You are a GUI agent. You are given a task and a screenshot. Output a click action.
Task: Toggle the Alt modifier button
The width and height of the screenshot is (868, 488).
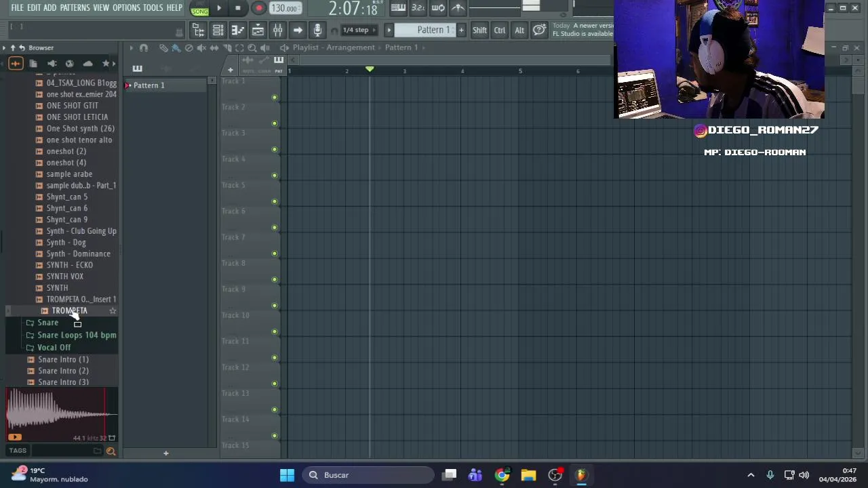tap(519, 30)
